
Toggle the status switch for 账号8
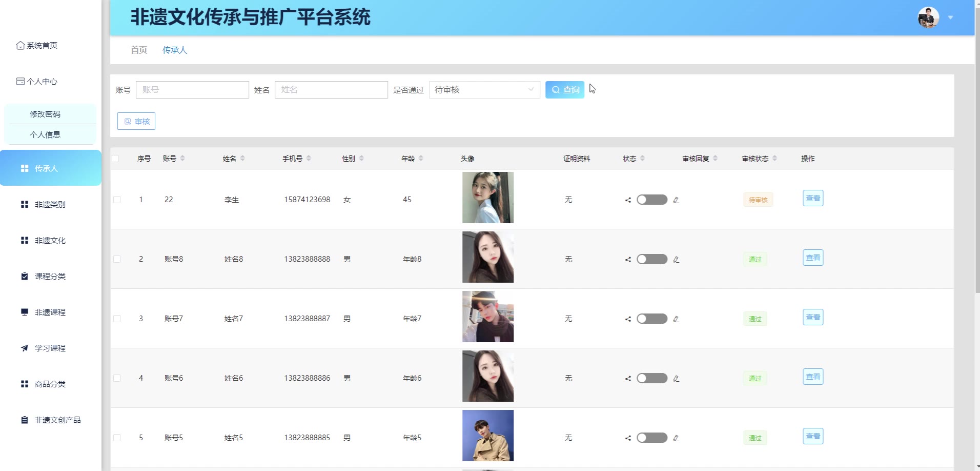[652, 259]
